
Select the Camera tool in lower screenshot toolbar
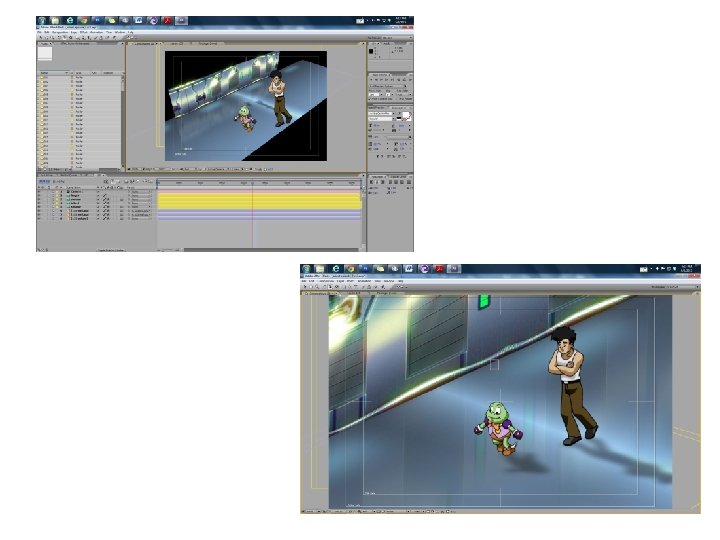pyautogui.click(x=330, y=287)
